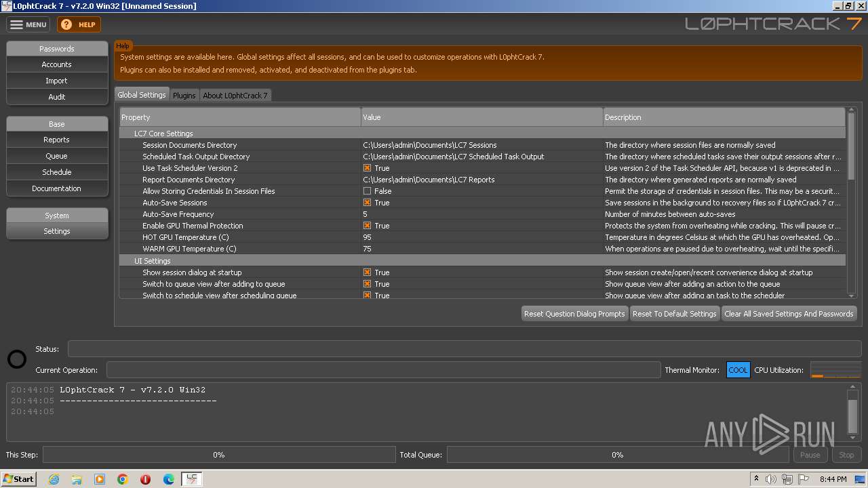Open the Action Center flag icon
The image size is (868, 488).
click(804, 479)
